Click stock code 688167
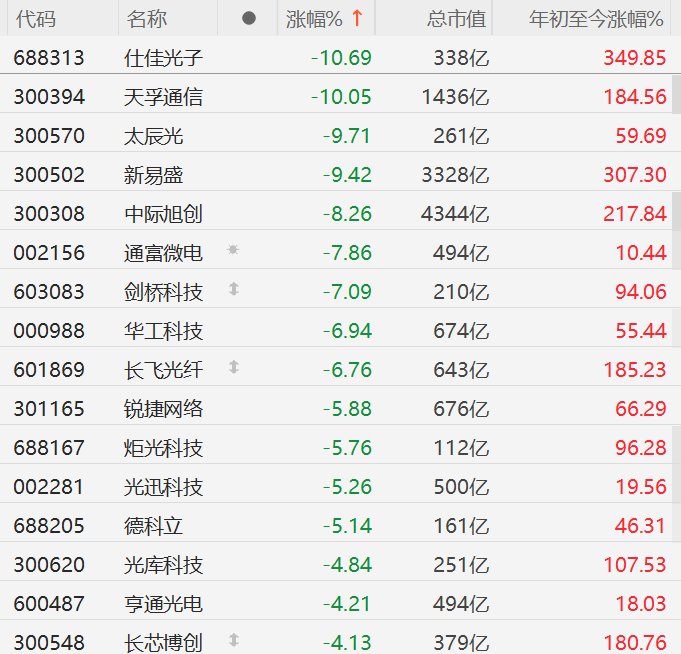The height and width of the screenshot is (654, 681). point(49,448)
